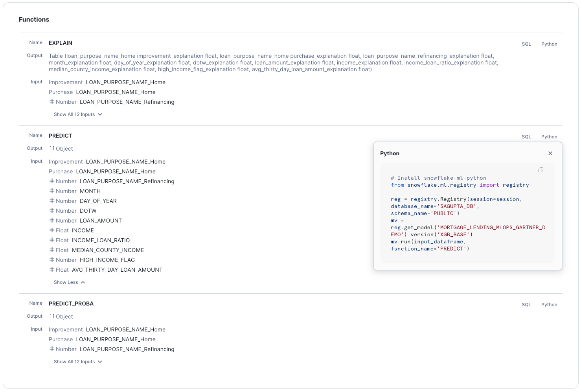Copy the Python code snippet
The width and height of the screenshot is (581, 392).
coord(541,170)
